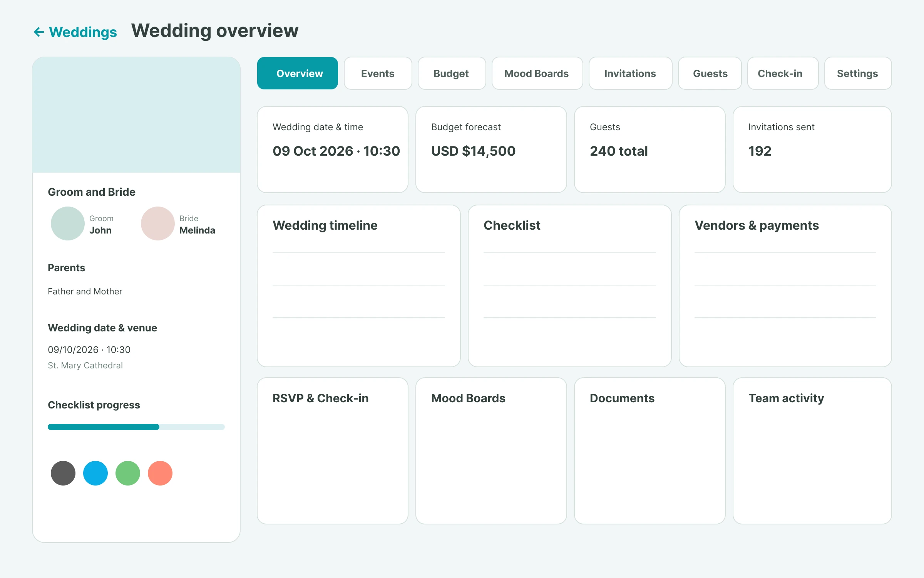Pick the coral color swatch
Image resolution: width=924 pixels, height=578 pixels.
pyautogui.click(x=160, y=473)
